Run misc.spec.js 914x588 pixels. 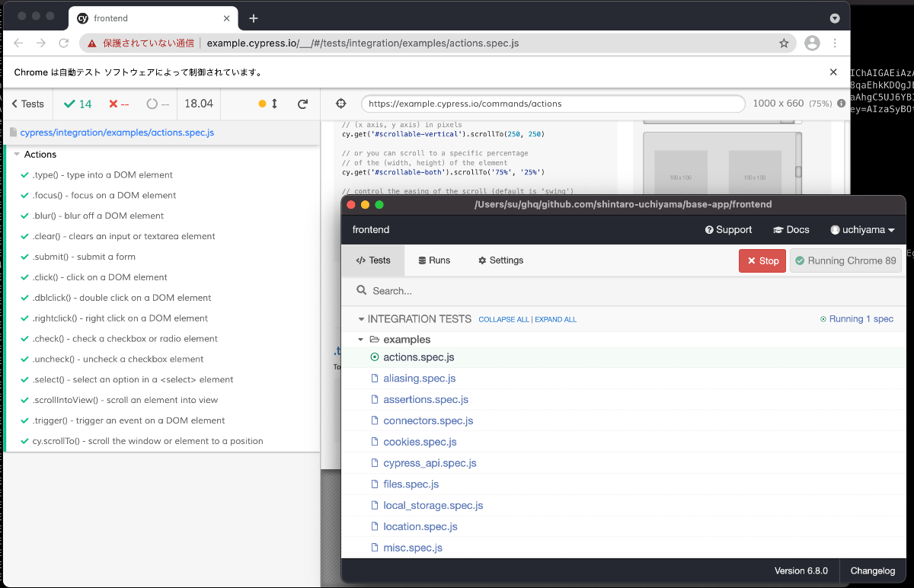pyautogui.click(x=412, y=548)
